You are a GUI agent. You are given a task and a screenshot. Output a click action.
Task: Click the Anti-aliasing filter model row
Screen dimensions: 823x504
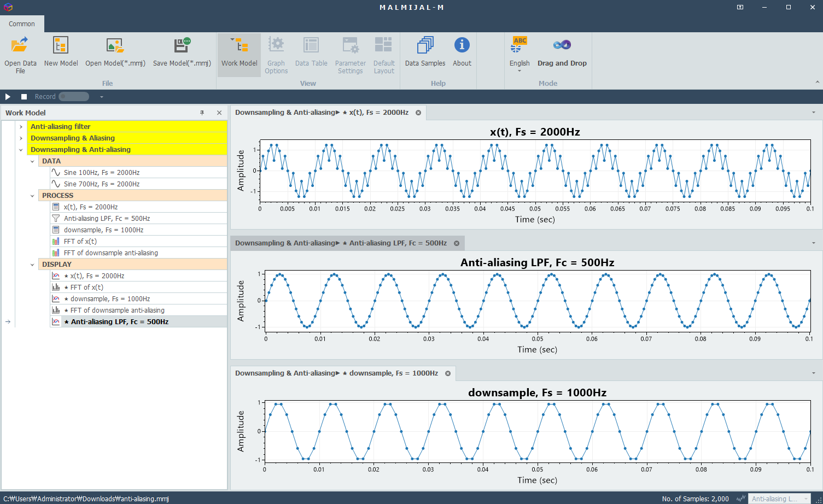point(127,126)
